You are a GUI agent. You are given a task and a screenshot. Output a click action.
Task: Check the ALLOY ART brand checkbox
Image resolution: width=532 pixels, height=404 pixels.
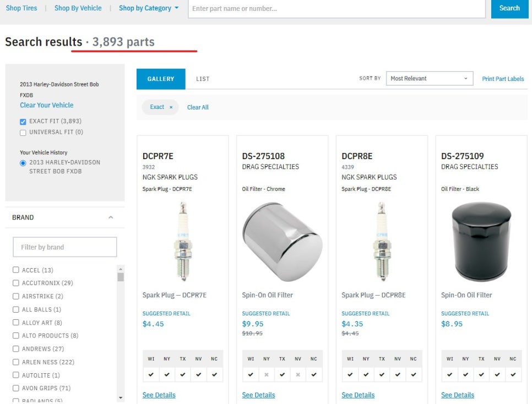(x=15, y=322)
